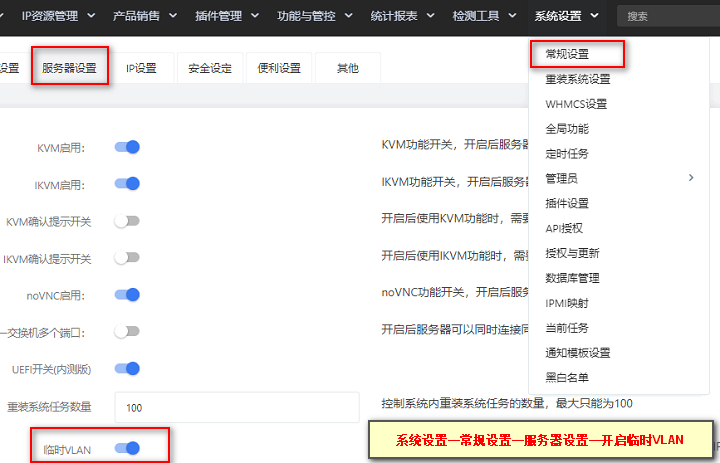Expand the 统计报表 menu chevron
Screen dimensions: 720x463
click(x=430, y=16)
